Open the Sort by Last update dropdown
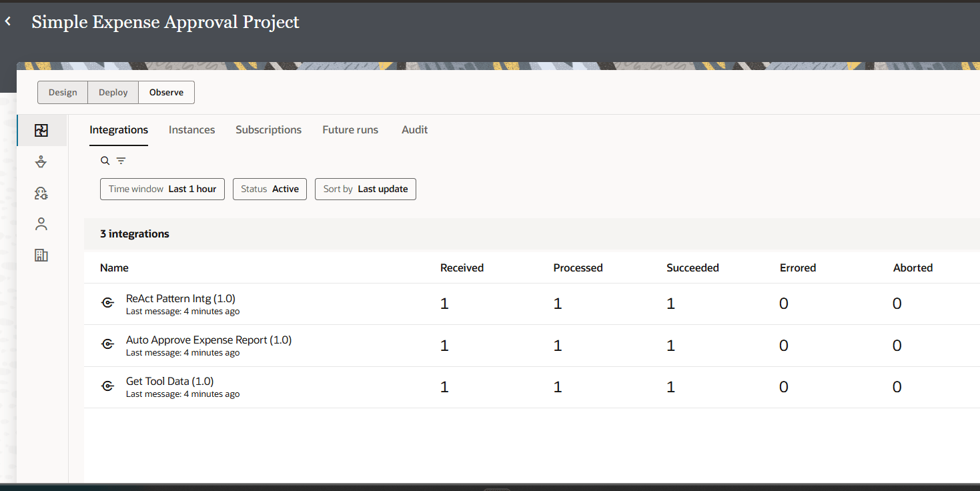Image resolution: width=980 pixels, height=491 pixels. coord(365,189)
